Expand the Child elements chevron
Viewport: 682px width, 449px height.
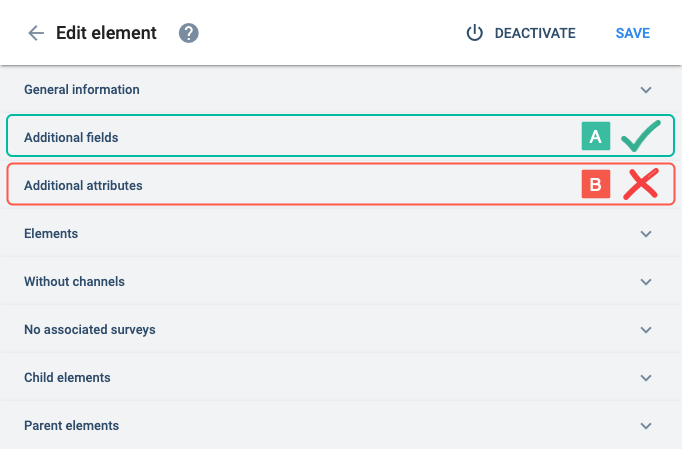(x=646, y=377)
